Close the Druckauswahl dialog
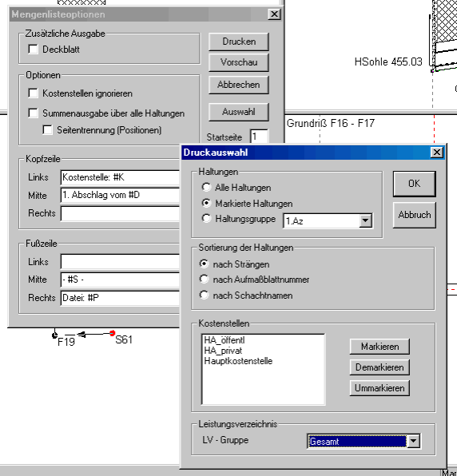 coord(437,152)
